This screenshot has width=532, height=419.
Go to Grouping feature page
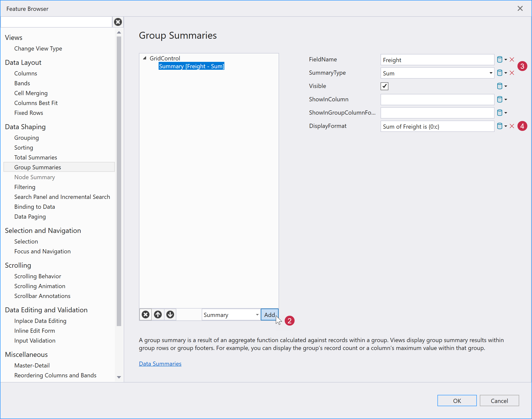(x=26, y=138)
